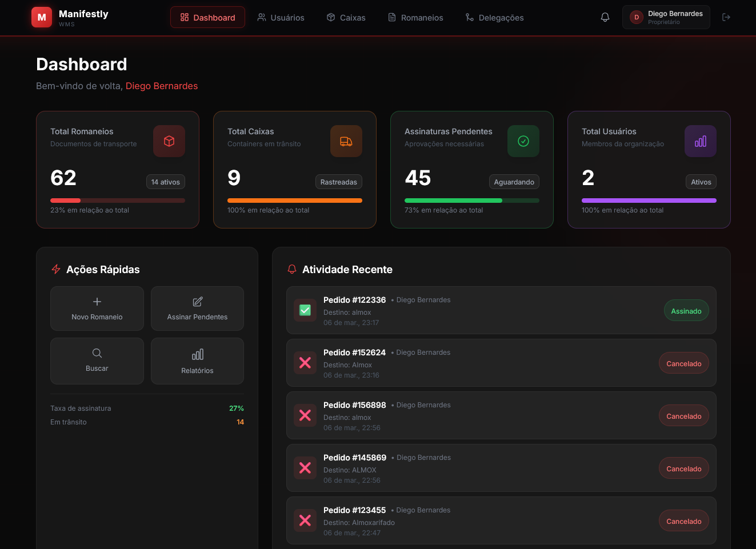
Task: Click the orange Caixas progress bar
Action: [x=295, y=201]
